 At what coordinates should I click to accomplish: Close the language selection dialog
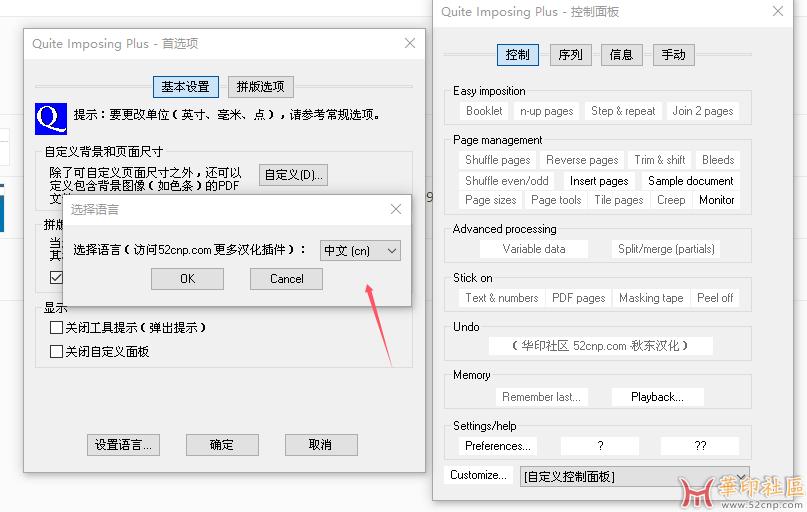[x=396, y=209]
